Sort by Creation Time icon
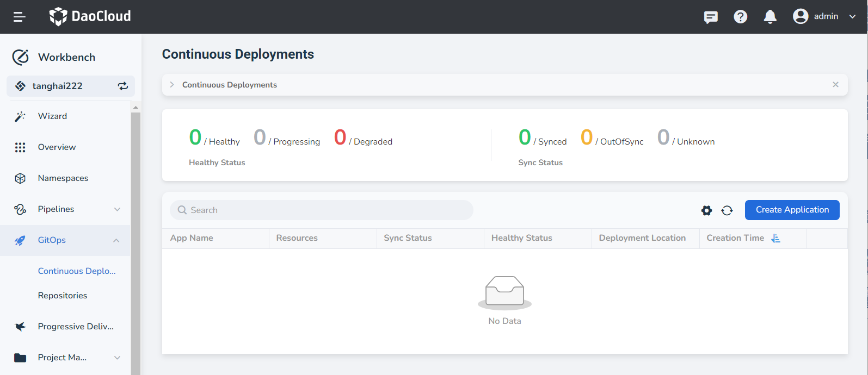The height and width of the screenshot is (375, 868). click(x=776, y=238)
